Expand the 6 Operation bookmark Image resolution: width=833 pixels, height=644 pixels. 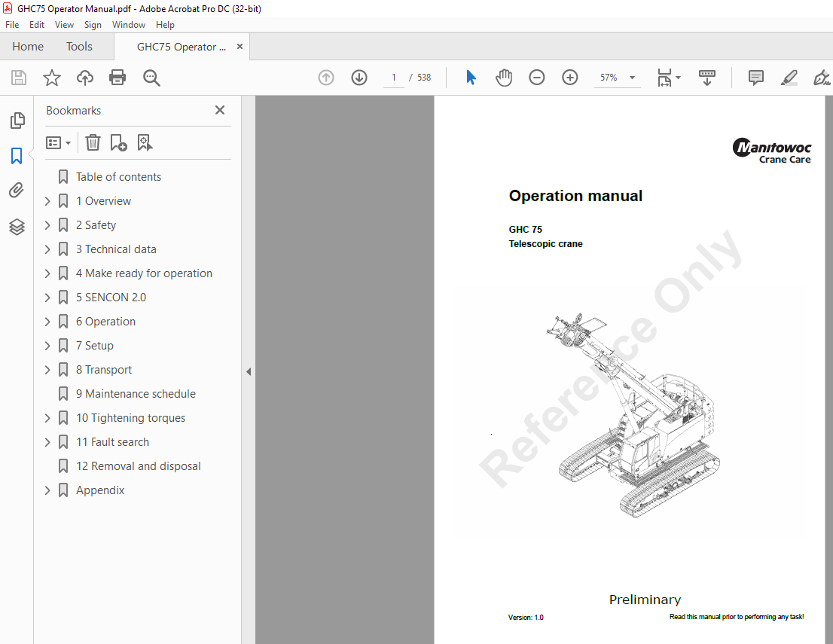47,322
